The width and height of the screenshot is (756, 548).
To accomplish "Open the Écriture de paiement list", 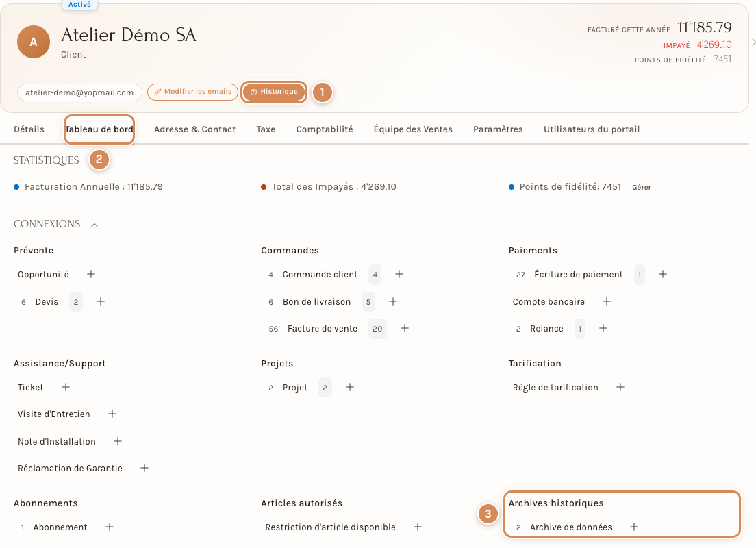I will click(x=579, y=275).
